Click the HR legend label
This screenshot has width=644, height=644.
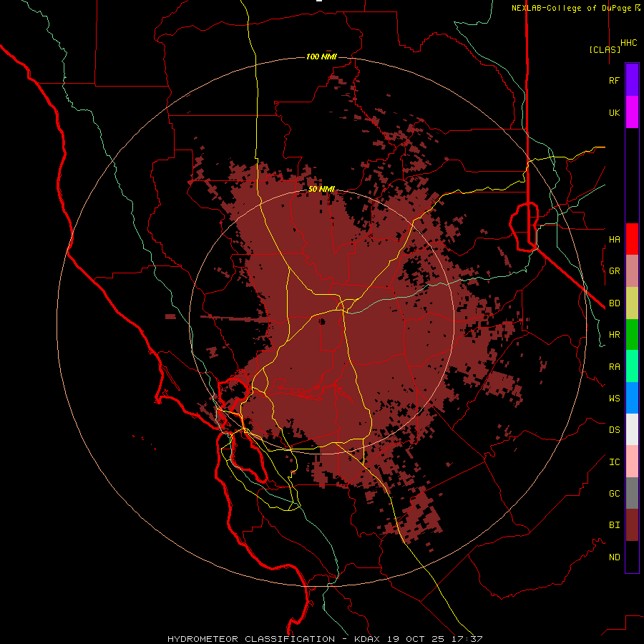pyautogui.click(x=614, y=335)
